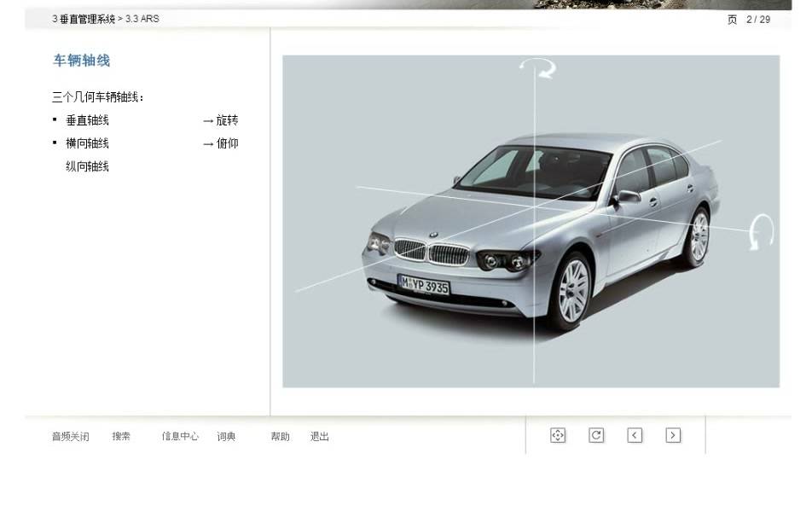Click the heading 车辆轴线
Screen dimensions: 812x529
pos(81,60)
